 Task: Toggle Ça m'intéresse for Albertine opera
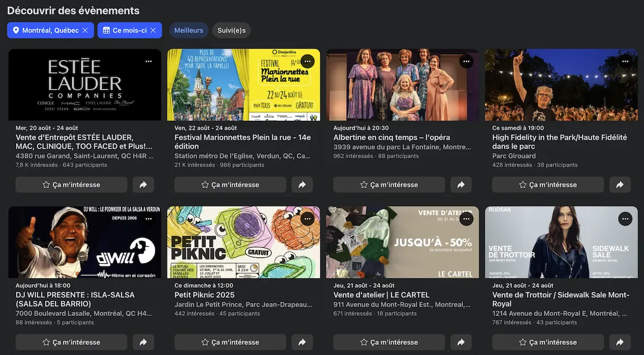click(389, 184)
